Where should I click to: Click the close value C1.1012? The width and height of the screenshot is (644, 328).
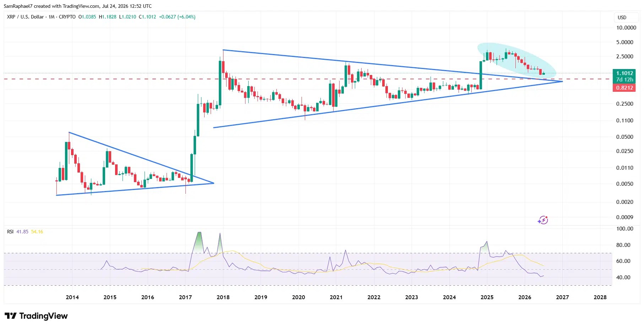[147, 17]
